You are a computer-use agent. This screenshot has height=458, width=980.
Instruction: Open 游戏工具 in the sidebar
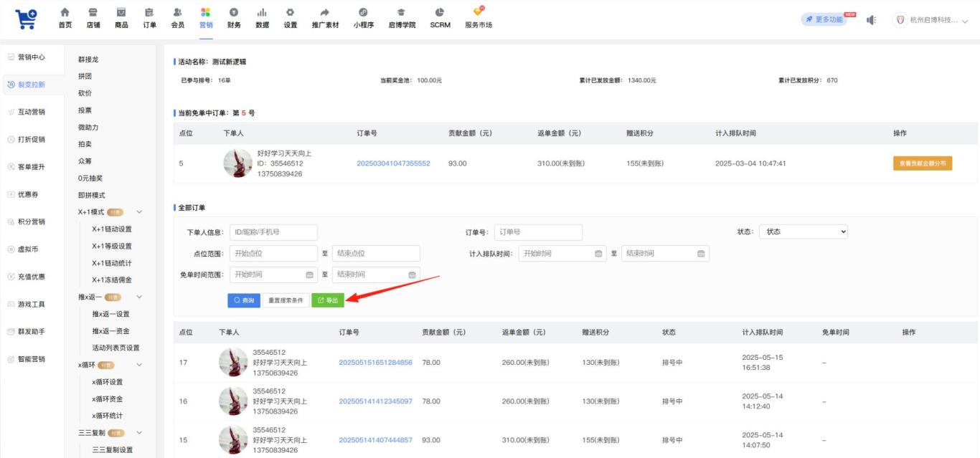click(32, 305)
